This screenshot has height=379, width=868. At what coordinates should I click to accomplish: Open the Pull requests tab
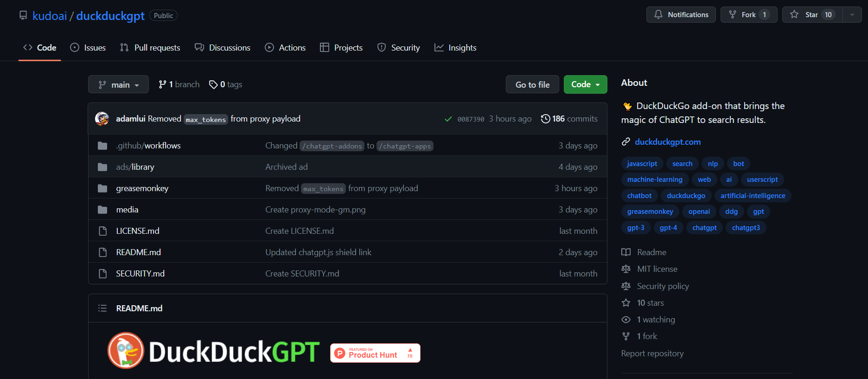pyautogui.click(x=150, y=48)
